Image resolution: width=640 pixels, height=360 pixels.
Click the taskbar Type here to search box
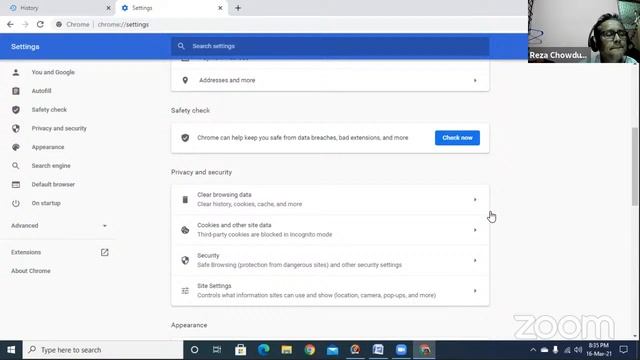pyautogui.click(x=103, y=350)
